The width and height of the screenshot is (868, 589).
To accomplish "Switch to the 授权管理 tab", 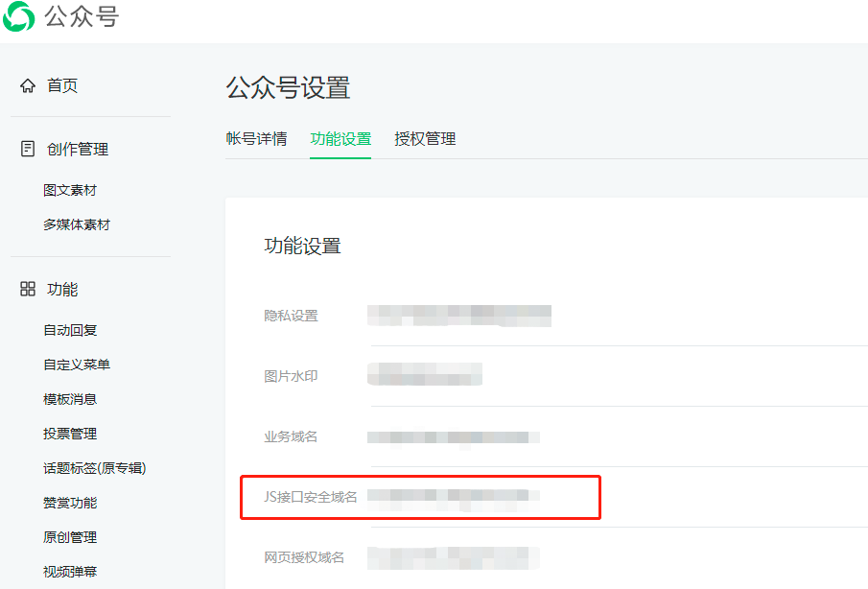I will [x=425, y=139].
